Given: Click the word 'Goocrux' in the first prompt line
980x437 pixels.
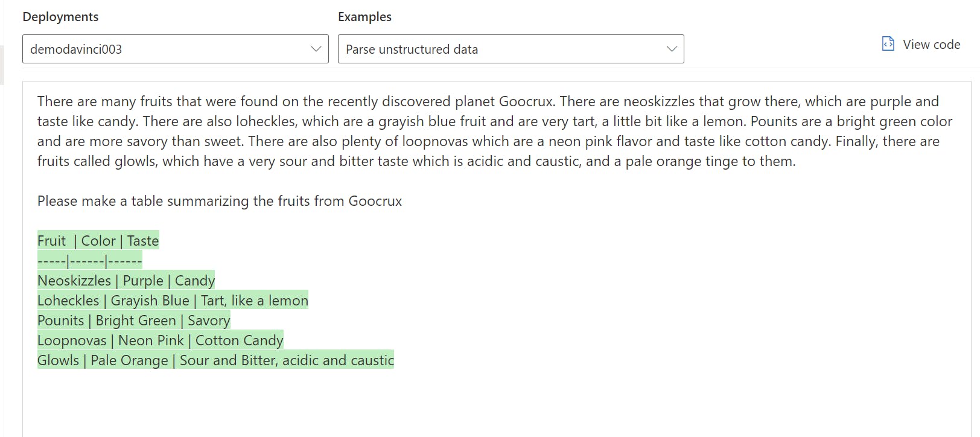Looking at the screenshot, I should 526,101.
